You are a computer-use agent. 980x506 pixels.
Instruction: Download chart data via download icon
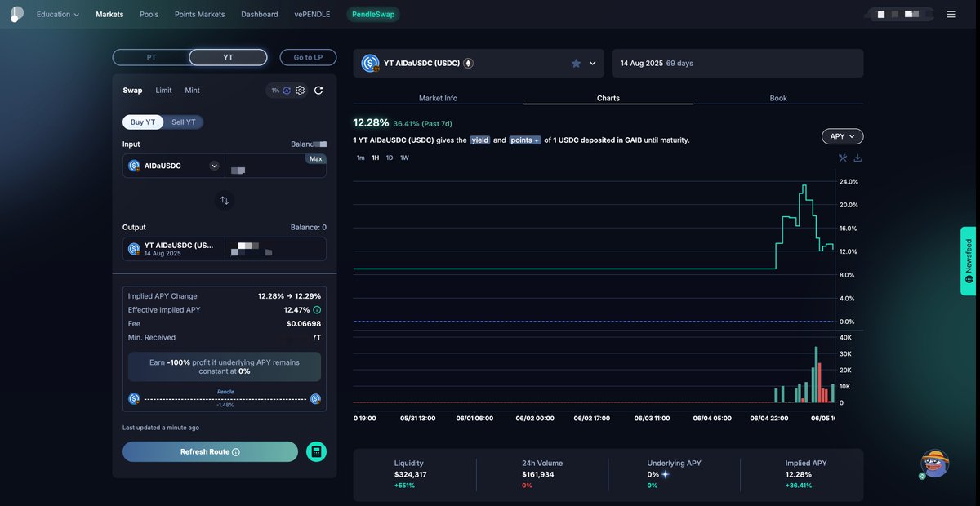(857, 158)
